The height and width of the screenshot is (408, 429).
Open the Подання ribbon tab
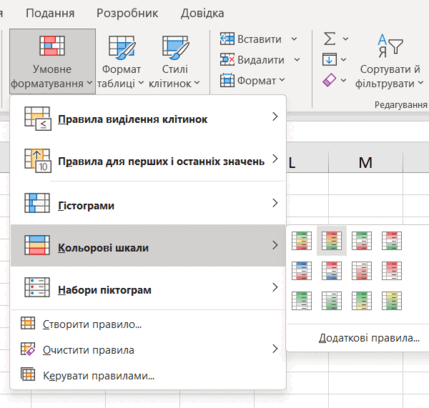(x=50, y=13)
